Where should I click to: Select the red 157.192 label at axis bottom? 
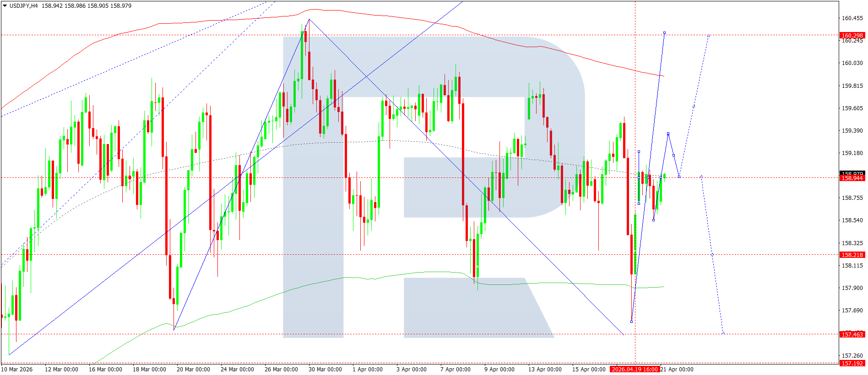tap(852, 363)
